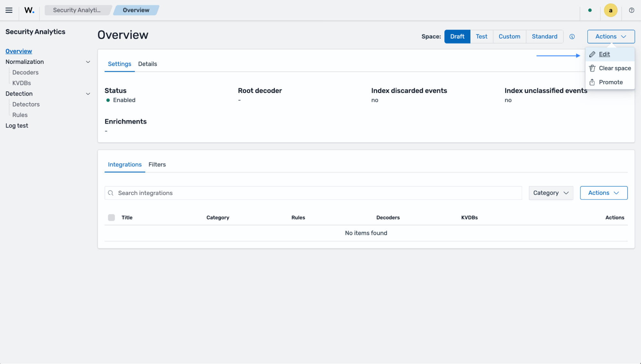Open Log test in sidebar
The width and height of the screenshot is (641, 364).
(17, 126)
